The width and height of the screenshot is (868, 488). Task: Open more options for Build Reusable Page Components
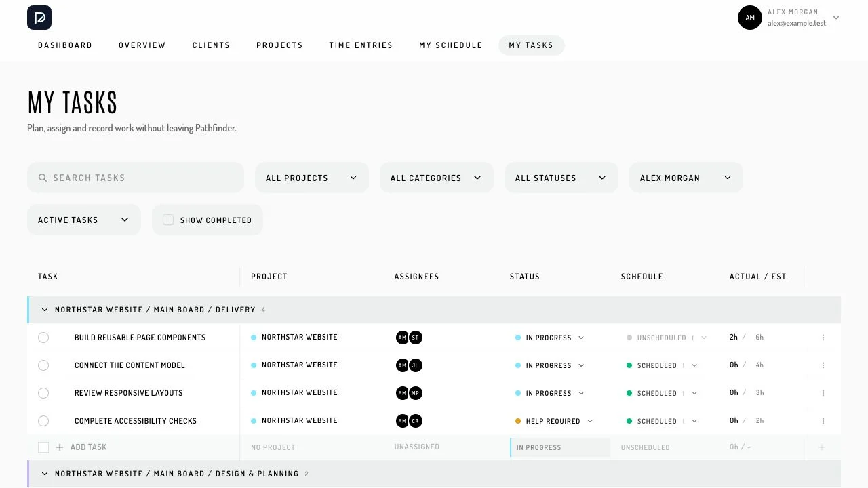click(823, 338)
